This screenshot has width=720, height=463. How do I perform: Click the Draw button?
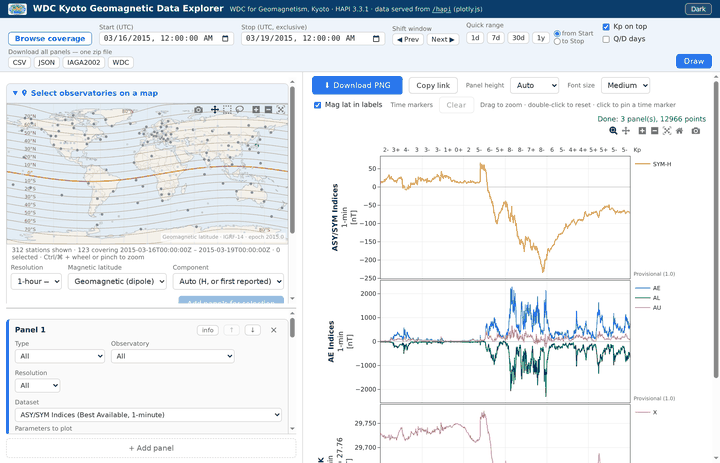pyautogui.click(x=693, y=61)
